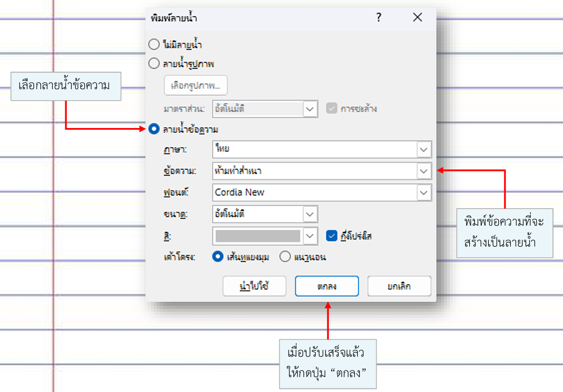The image size is (563, 392).
Task: Close the watermark dialog with X
Action: tap(418, 18)
